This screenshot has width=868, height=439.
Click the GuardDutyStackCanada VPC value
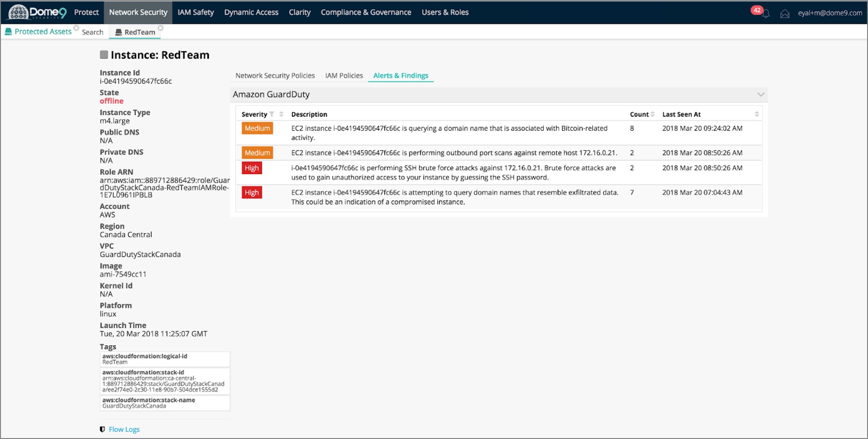pos(140,254)
